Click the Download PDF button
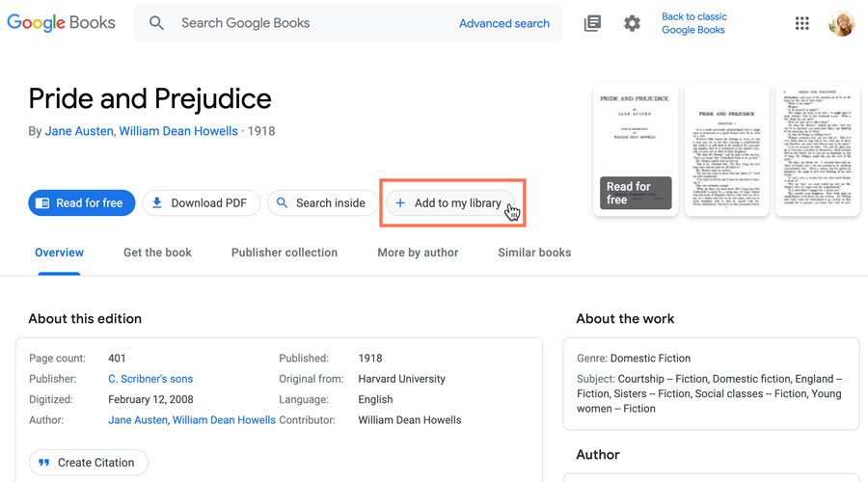The image size is (868, 482). pyautogui.click(x=201, y=203)
